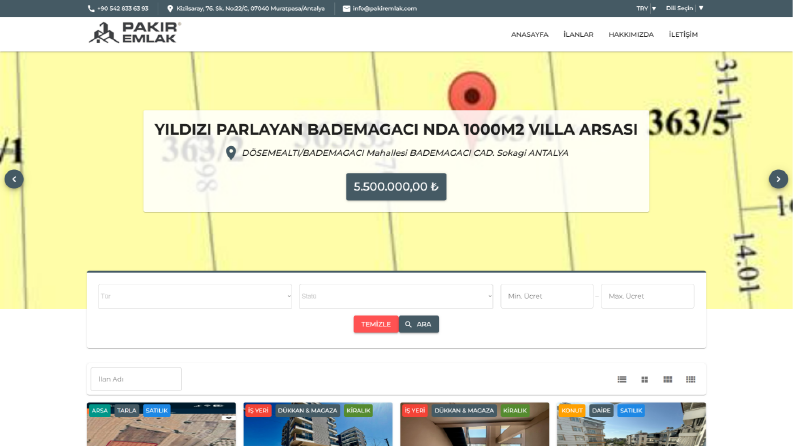Click İŞ YERİ tag on second listing
Screen dimensions: 793x446
(258, 411)
